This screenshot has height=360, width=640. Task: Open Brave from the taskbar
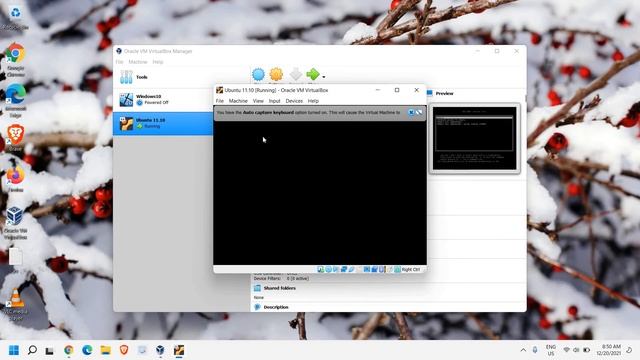124,350
